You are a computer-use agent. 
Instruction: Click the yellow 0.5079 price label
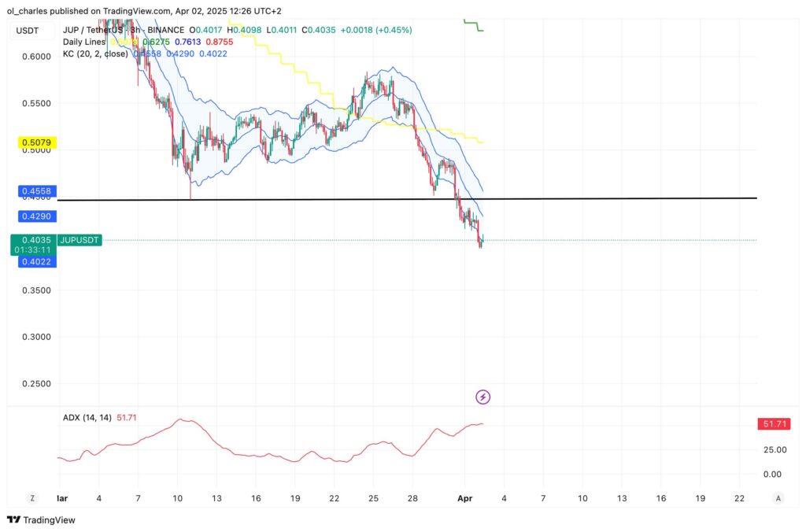point(36,142)
